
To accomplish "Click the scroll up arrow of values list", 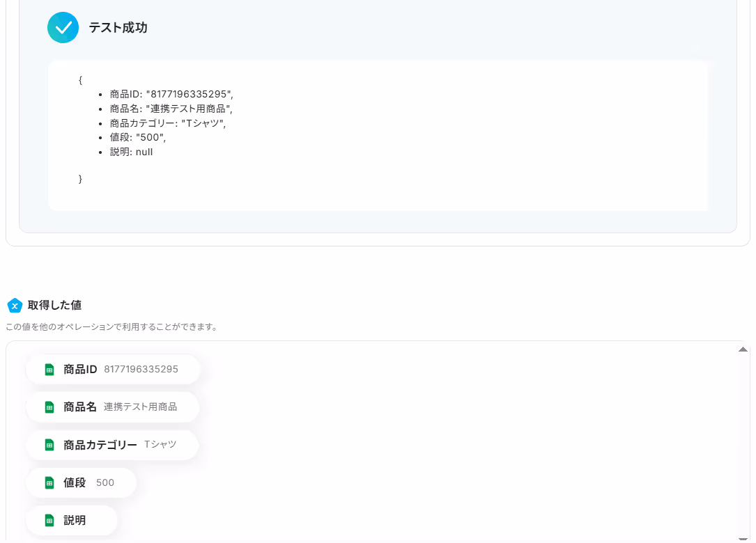I will coord(743,349).
